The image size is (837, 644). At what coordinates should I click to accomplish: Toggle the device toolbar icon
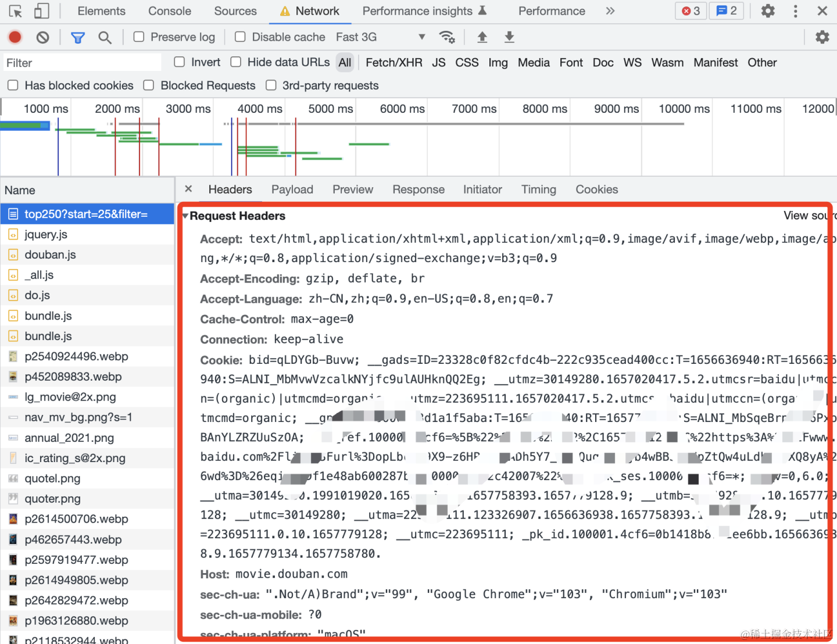click(x=41, y=11)
